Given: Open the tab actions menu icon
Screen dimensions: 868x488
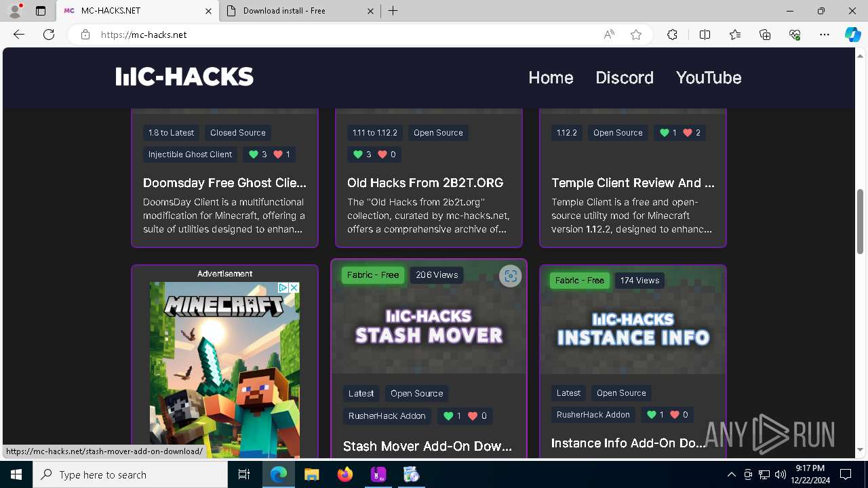Looking at the screenshot, I should 41,11.
